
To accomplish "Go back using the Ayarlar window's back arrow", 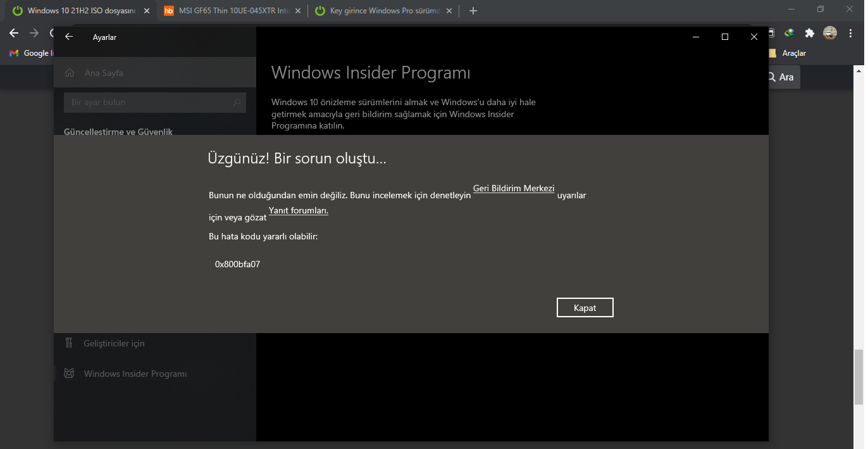I will 69,37.
